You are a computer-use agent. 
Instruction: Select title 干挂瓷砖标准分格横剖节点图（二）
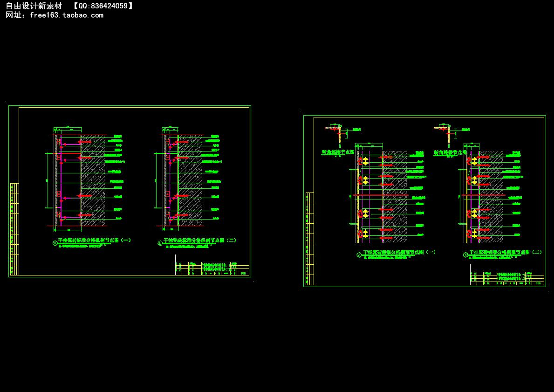point(505,252)
